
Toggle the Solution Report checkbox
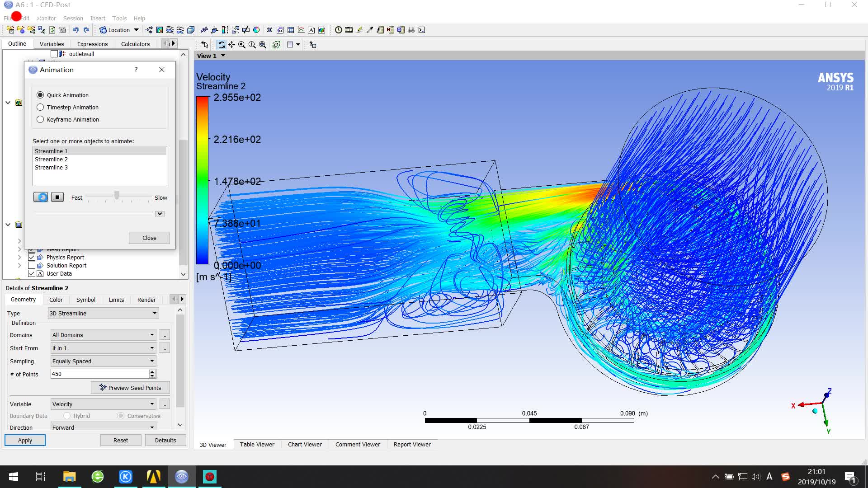[32, 265]
